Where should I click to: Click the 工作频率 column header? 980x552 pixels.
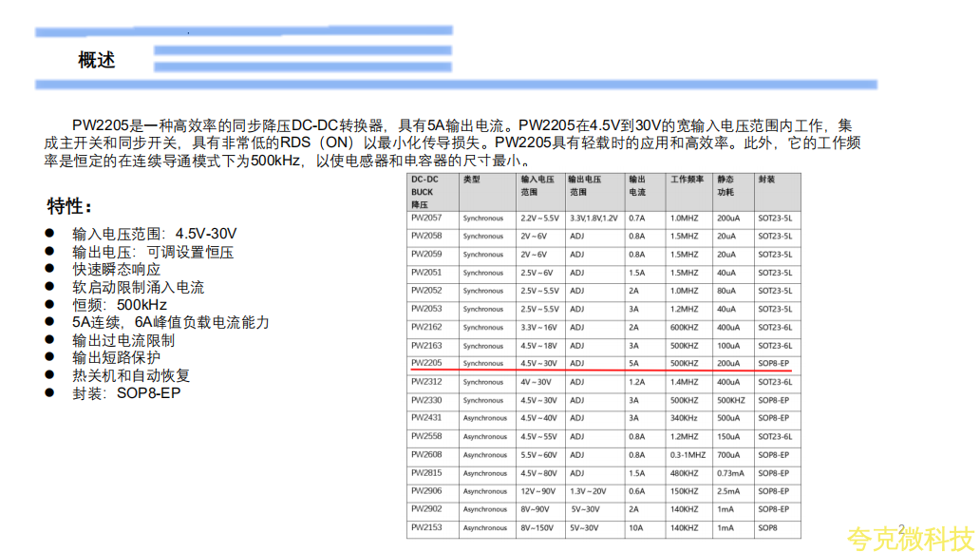[687, 180]
